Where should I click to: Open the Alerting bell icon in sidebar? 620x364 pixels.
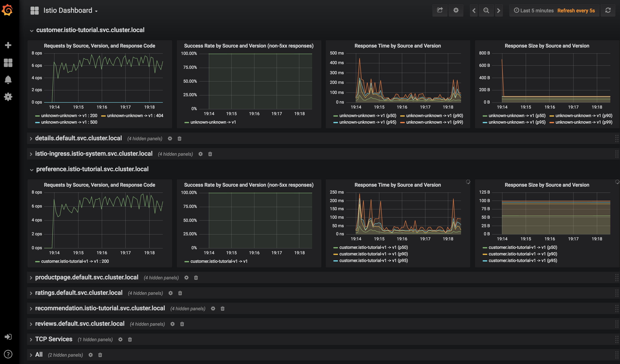click(x=8, y=80)
